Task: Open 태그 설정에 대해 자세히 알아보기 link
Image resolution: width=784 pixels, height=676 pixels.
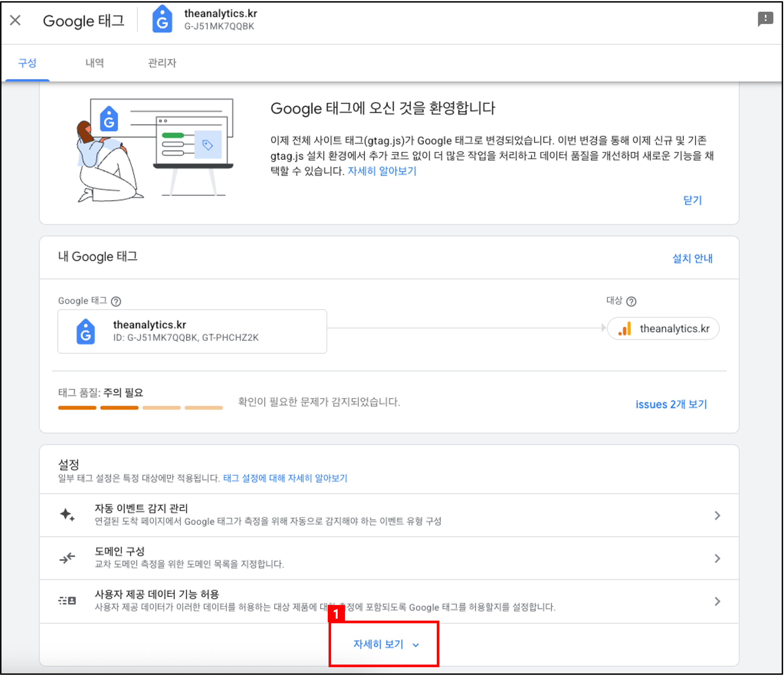Action: (285, 478)
